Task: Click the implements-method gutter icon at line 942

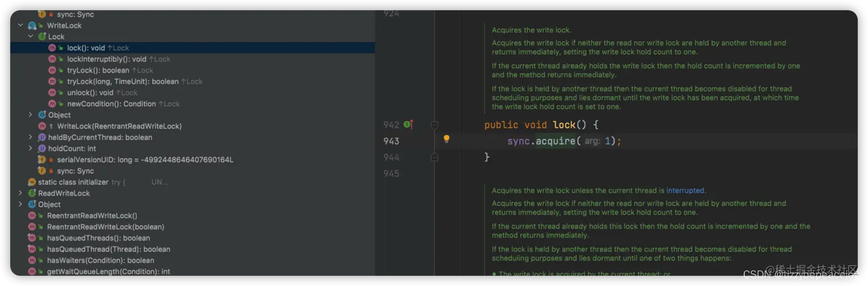Action: pyautogui.click(x=408, y=125)
